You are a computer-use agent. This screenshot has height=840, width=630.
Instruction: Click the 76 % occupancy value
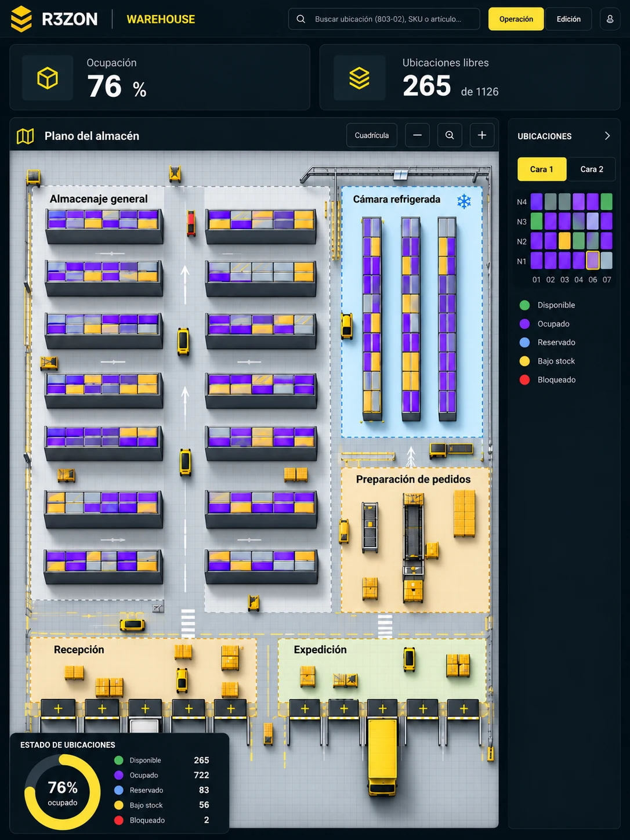pyautogui.click(x=117, y=86)
